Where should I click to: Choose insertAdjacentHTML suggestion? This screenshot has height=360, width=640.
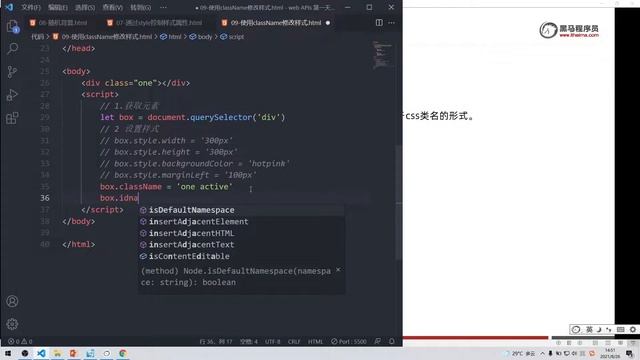click(x=242, y=233)
